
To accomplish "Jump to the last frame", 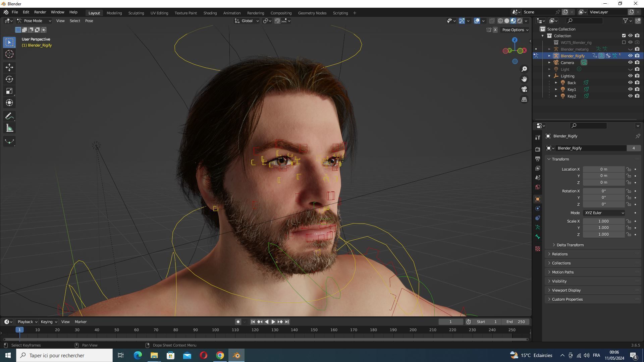I will pyautogui.click(x=287, y=322).
